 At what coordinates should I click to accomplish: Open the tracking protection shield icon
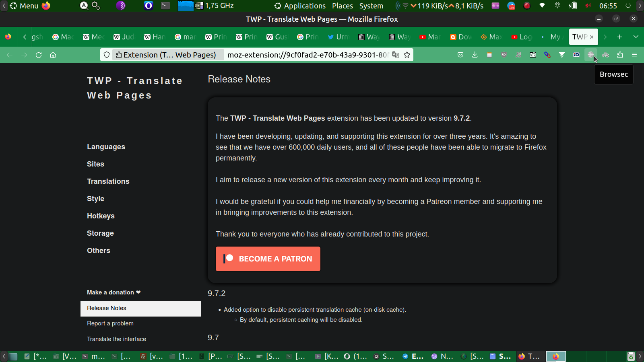coord(107,55)
